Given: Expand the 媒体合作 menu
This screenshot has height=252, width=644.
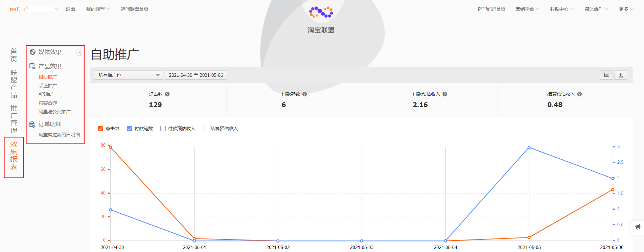Looking at the screenshot, I should pyautogui.click(x=596, y=9).
